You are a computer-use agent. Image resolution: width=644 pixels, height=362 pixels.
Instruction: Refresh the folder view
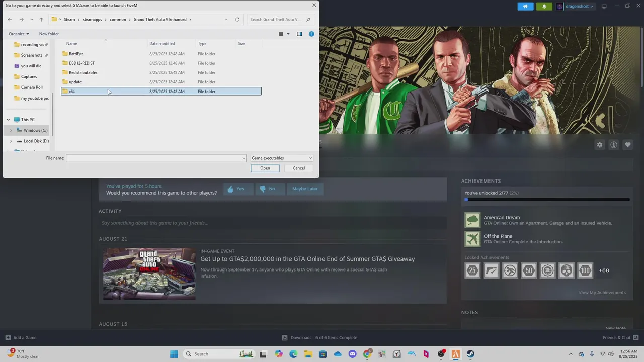237,20
